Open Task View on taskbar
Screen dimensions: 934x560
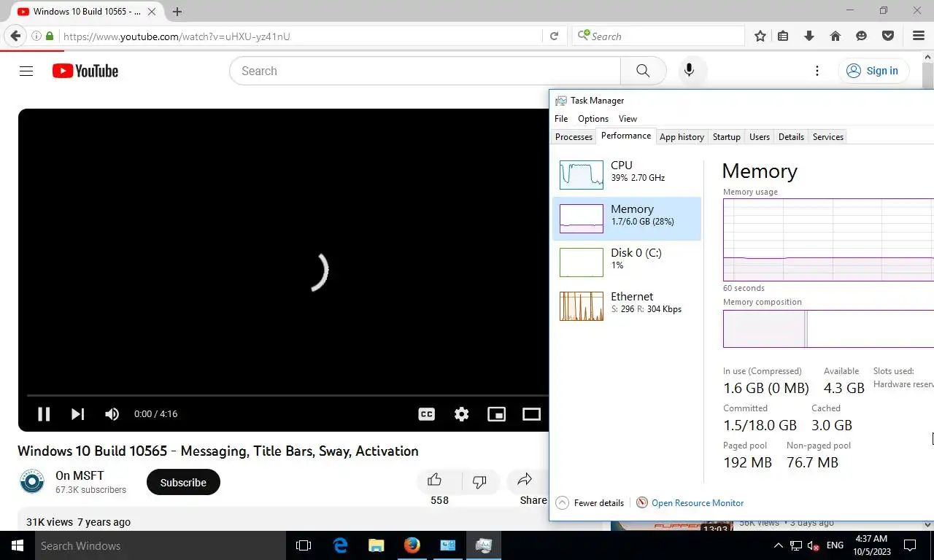click(304, 545)
